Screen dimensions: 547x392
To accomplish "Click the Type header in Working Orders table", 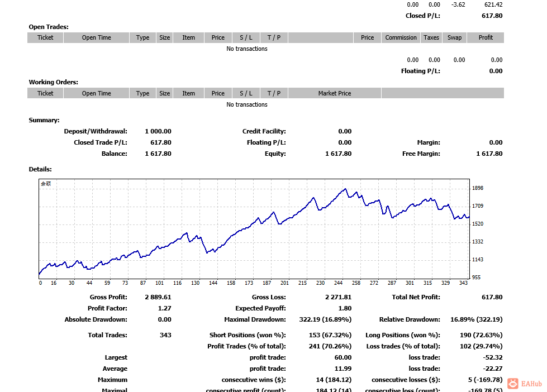I will coord(142,93).
